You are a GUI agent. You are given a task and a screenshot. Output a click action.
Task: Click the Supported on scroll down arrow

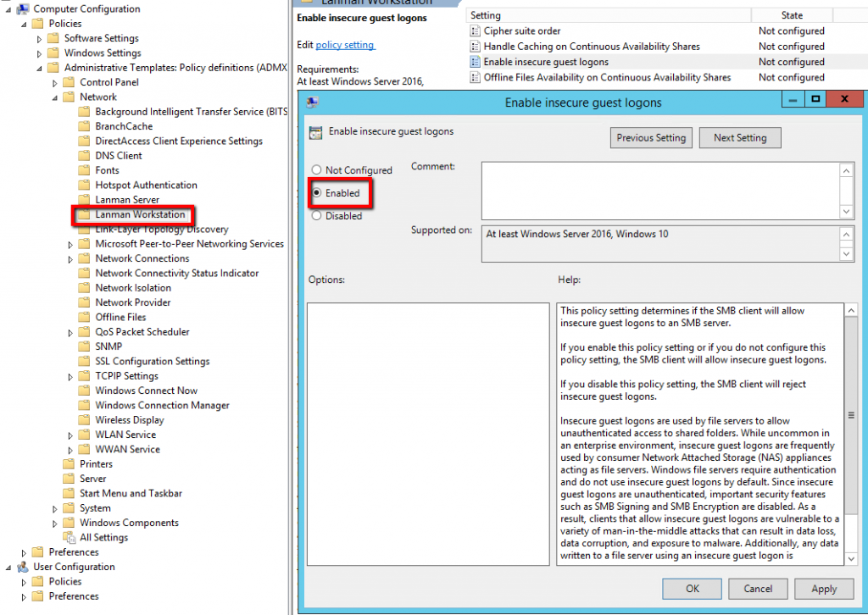coord(846,254)
